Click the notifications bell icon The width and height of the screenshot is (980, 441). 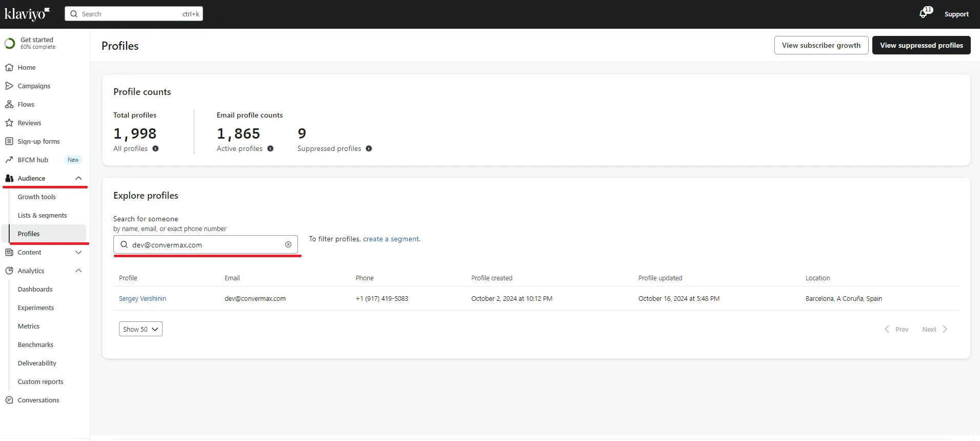(x=924, y=14)
